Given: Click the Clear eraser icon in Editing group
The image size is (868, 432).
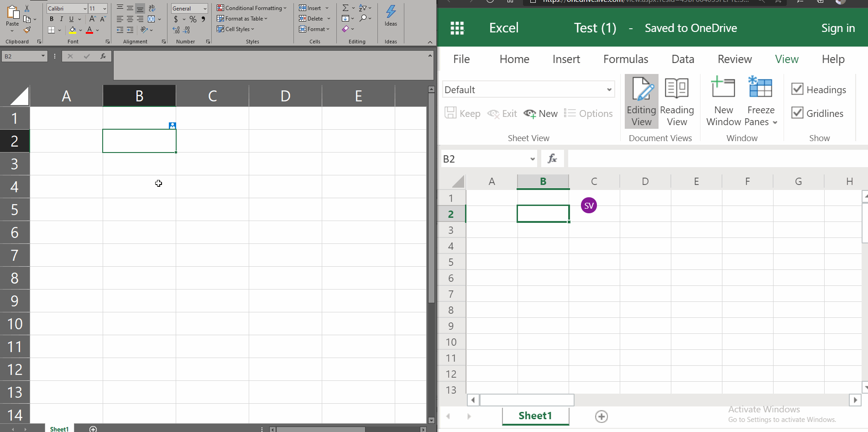Looking at the screenshot, I should coord(345,29).
